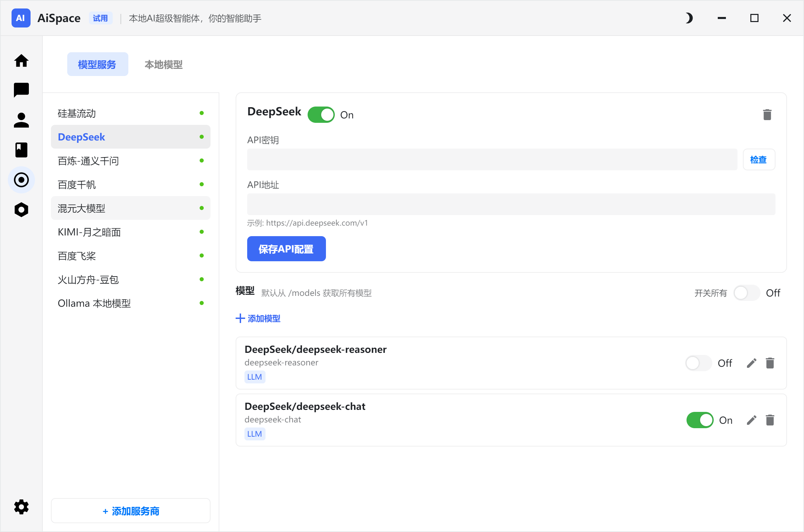This screenshot has height=532, width=804.
Task: Click the 添加服务商 button
Action: (131, 511)
